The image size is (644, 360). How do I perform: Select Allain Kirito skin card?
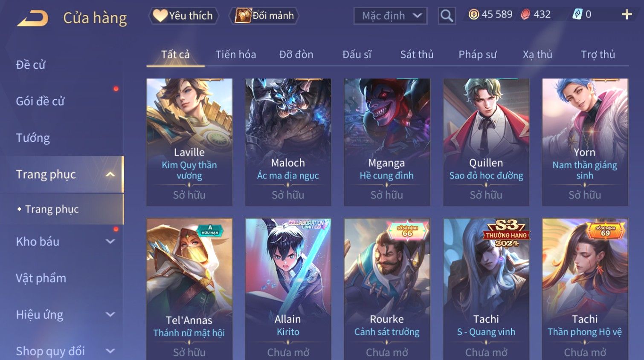[288, 289]
